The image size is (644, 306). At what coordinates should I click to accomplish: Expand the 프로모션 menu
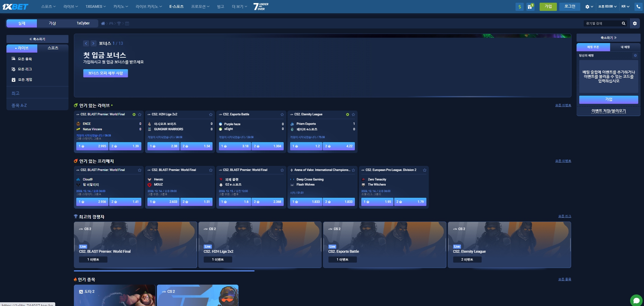click(200, 6)
